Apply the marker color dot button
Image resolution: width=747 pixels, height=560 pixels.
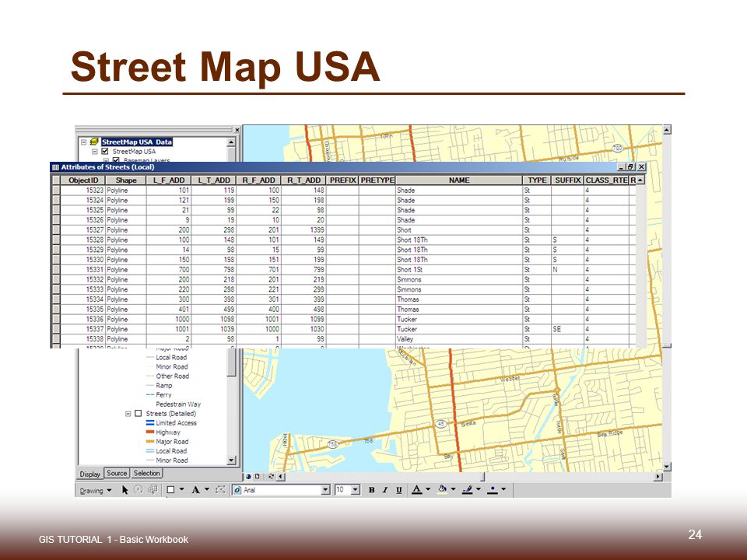point(493,489)
